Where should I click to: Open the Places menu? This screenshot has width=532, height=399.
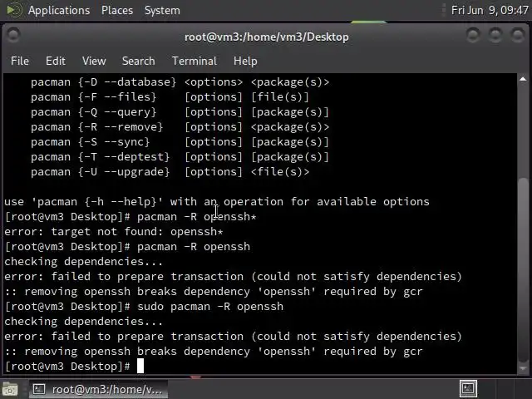pos(117,10)
